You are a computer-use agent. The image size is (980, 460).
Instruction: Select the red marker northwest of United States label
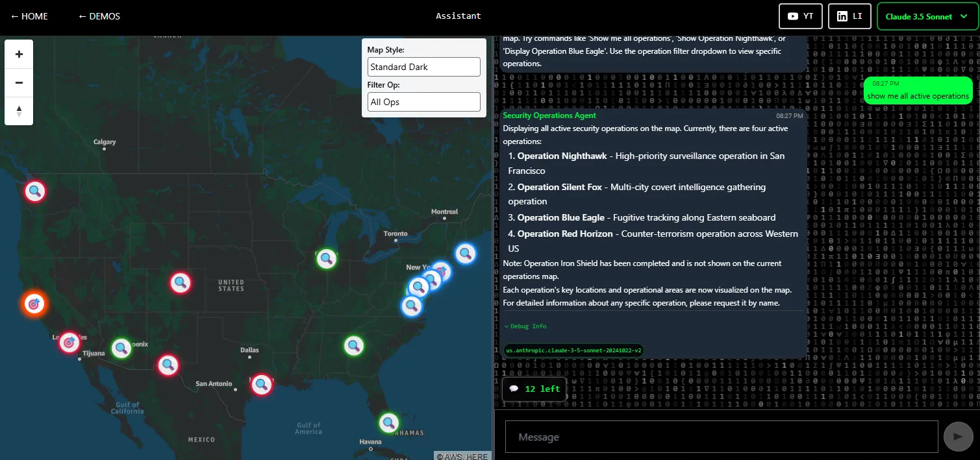click(180, 282)
